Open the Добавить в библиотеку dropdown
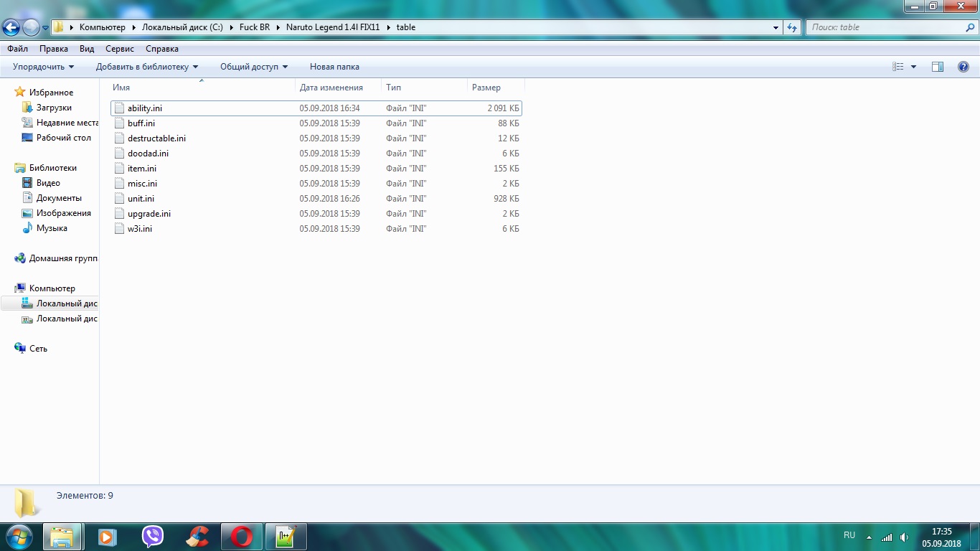This screenshot has height=551, width=980. click(147, 67)
